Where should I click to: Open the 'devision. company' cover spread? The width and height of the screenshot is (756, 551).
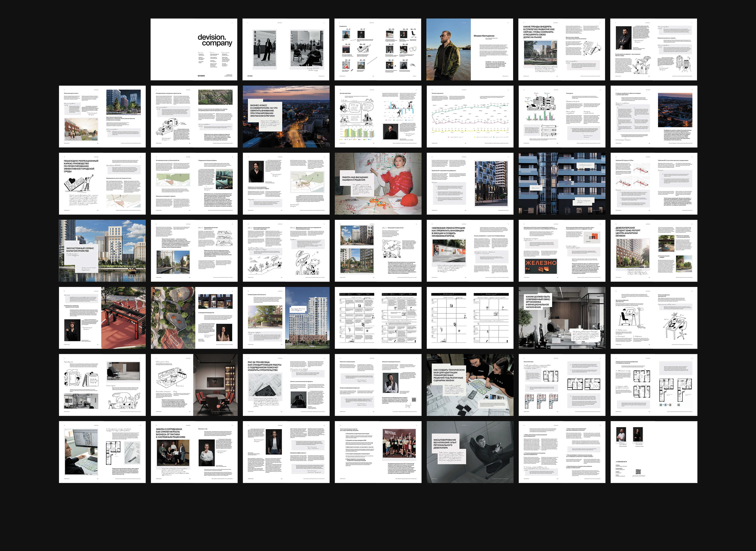tap(194, 49)
